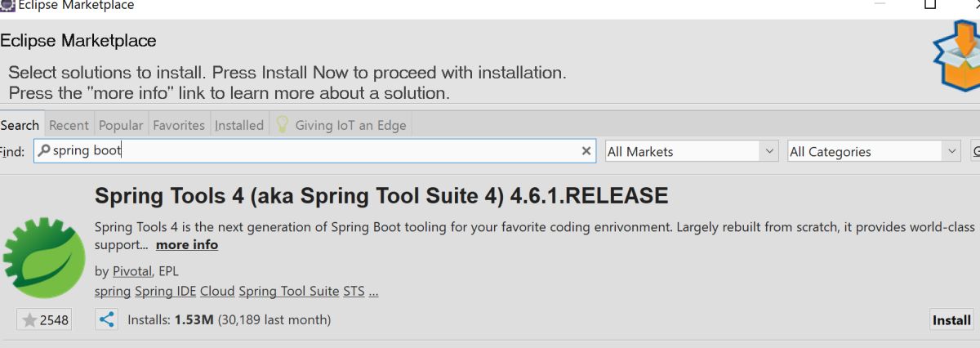Click the magnifier icon in the Find field
Image resolution: width=980 pixels, height=348 pixels.
(x=44, y=151)
